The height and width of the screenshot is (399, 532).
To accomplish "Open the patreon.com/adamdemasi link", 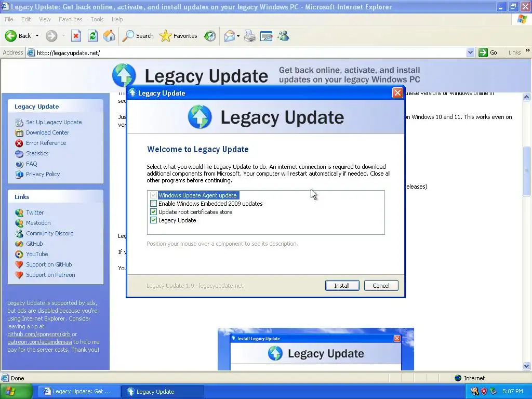I will [x=39, y=342].
